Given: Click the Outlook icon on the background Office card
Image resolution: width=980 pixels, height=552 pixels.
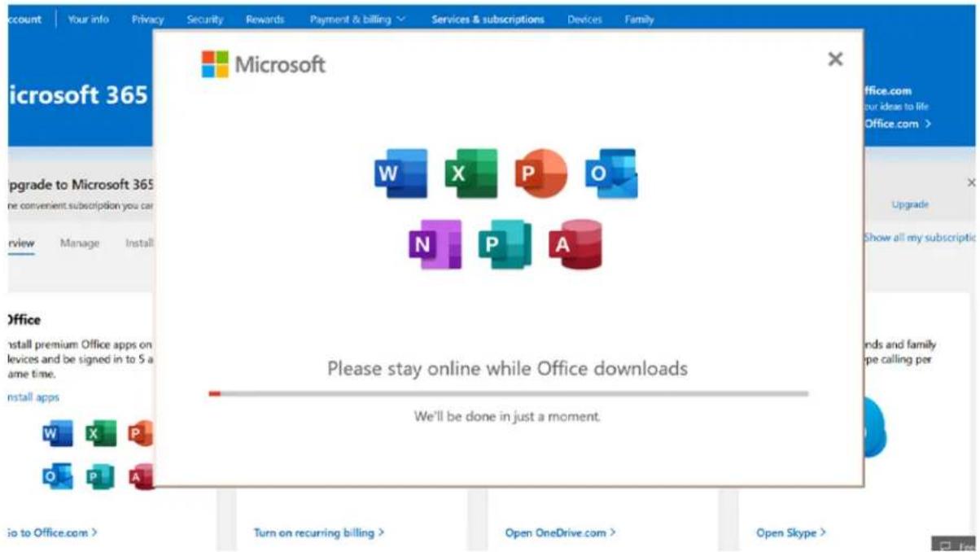Looking at the screenshot, I should [x=57, y=477].
